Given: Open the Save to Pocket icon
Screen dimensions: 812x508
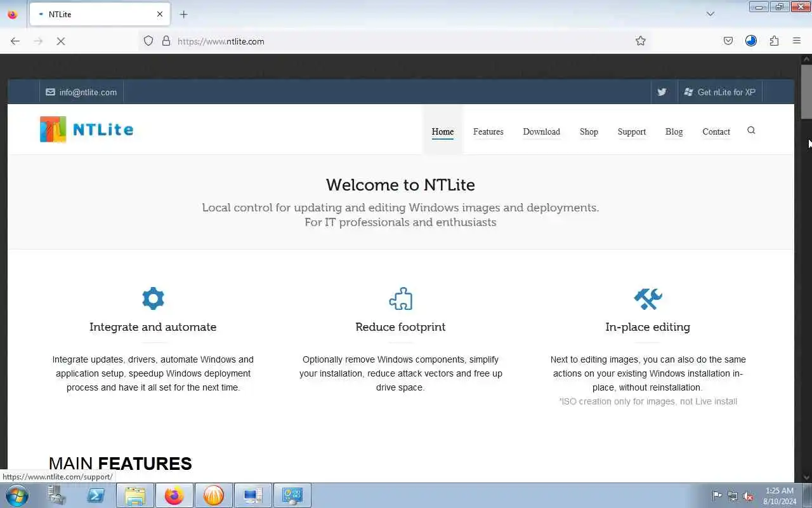Looking at the screenshot, I should [x=728, y=41].
